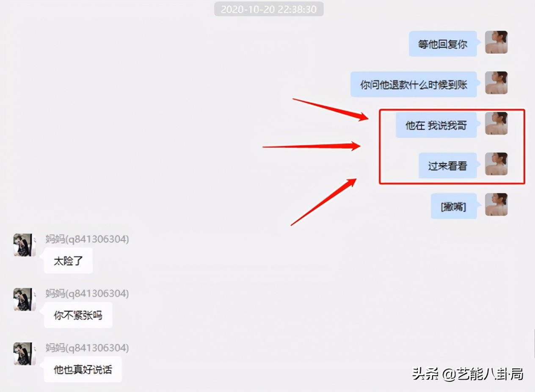Click the "太险了" message bubble
The height and width of the screenshot is (392, 535).
[68, 260]
